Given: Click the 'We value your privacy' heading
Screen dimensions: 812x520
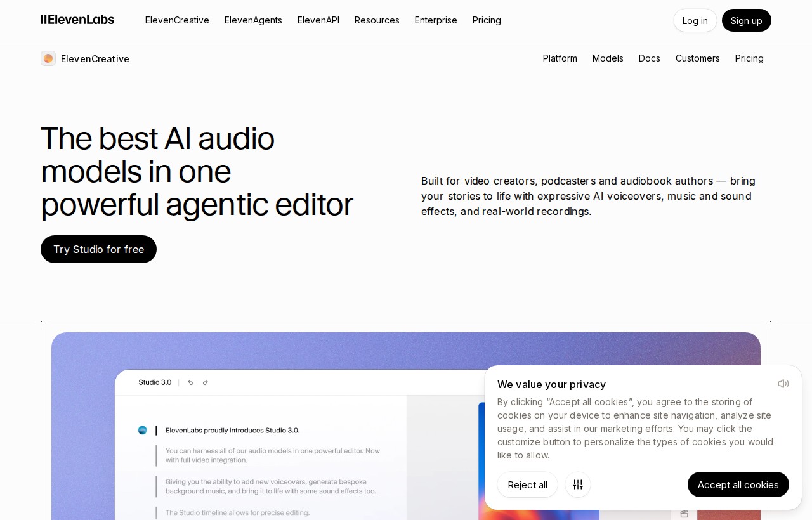Looking at the screenshot, I should point(551,384).
